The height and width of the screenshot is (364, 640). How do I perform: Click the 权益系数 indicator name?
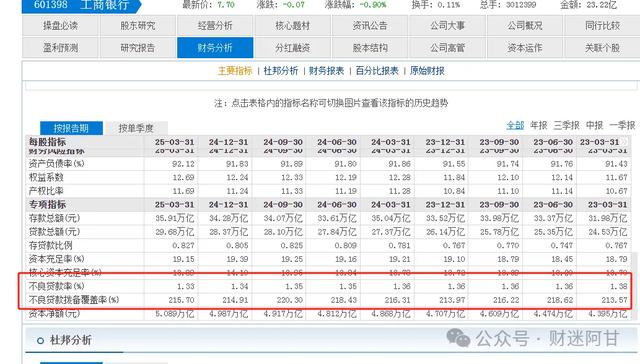coord(46,178)
